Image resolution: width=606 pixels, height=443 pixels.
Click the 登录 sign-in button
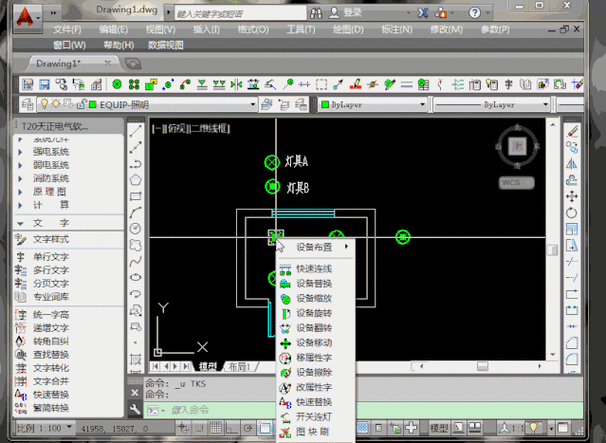345,13
